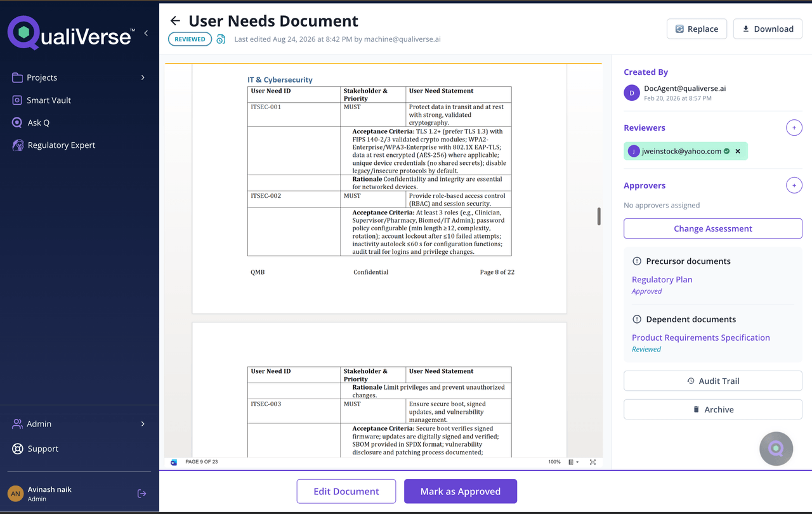812x514 pixels.
Task: Open the Audit Trail
Action: coord(713,381)
